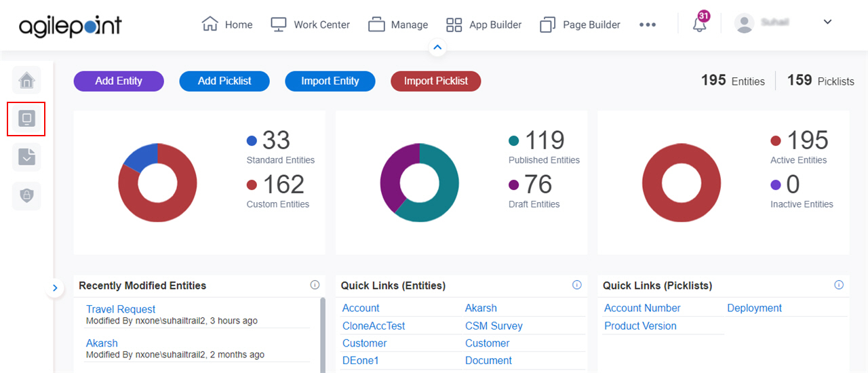The image size is (868, 373).
Task: Click the teal Published Entities legend dot
Action: coord(513,141)
